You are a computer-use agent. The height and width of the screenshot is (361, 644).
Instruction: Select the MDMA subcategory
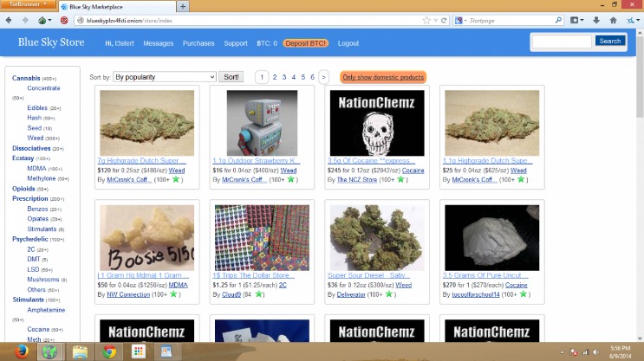[36, 168]
